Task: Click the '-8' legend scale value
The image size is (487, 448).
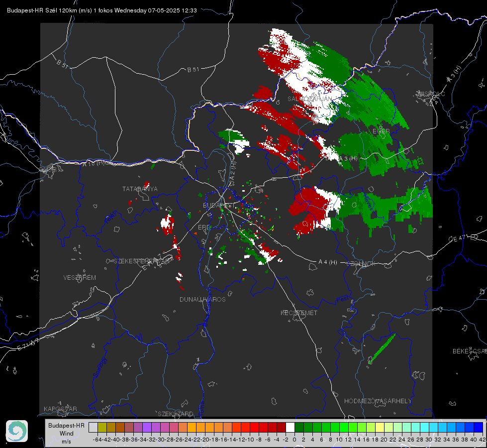Action: click(x=258, y=440)
